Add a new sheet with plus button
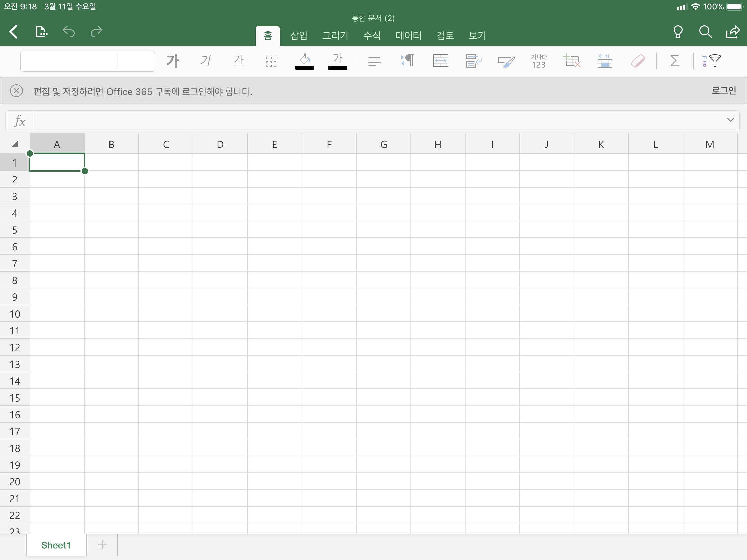The width and height of the screenshot is (747, 560). (x=102, y=545)
